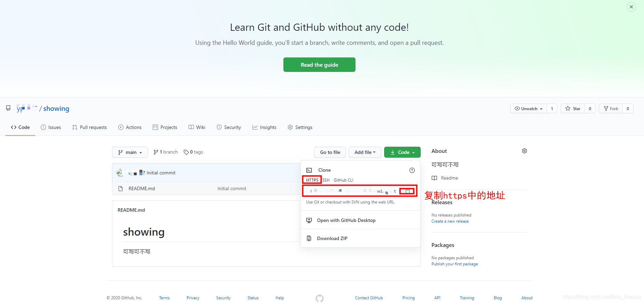This screenshot has width=644, height=303.
Task: Click Publish your first package
Action: point(454,264)
